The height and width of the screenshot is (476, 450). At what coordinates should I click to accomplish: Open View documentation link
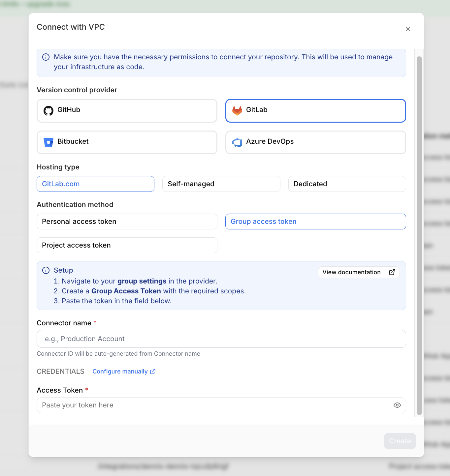(359, 272)
